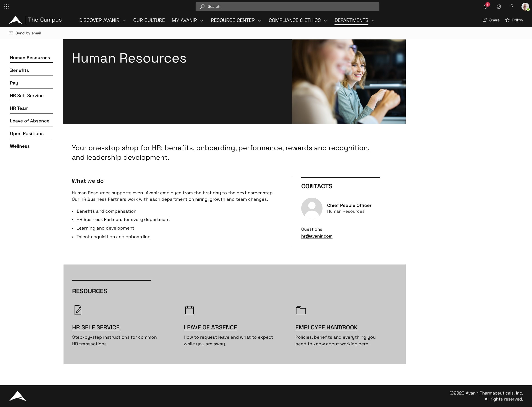
Task: Open the HR SELF SERVICE resource link
Action: 96,327
